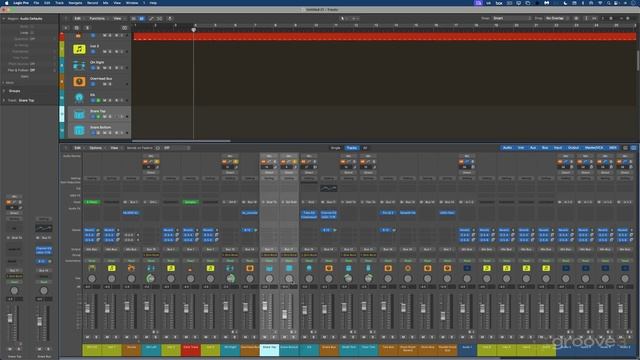The width and height of the screenshot is (640, 360).
Task: Toggle the Audio channel filter button in mixer
Action: point(507,148)
